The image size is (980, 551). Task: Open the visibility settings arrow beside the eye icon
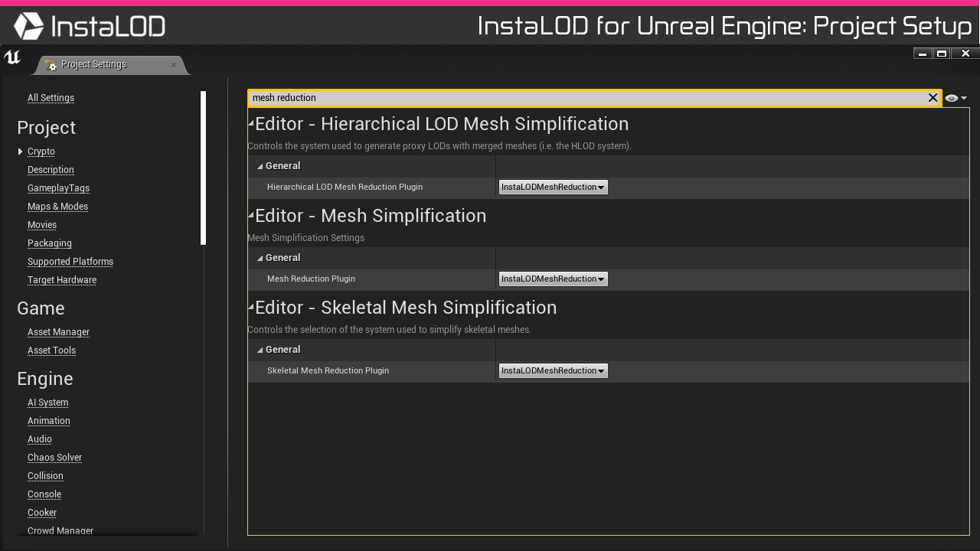[963, 97]
